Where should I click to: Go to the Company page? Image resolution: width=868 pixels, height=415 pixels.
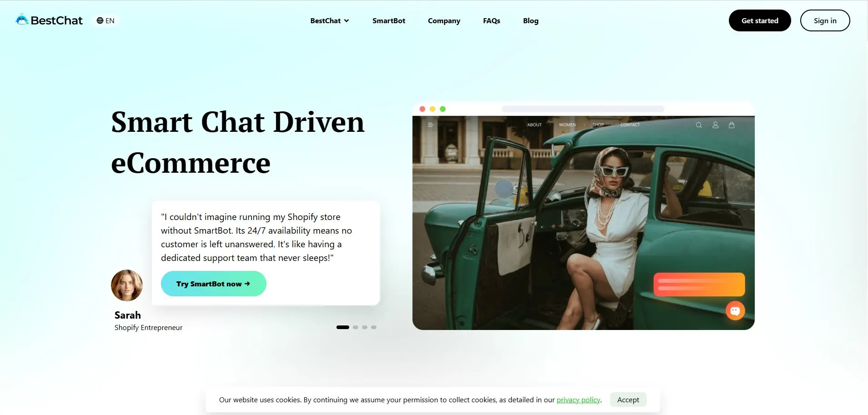tap(444, 20)
